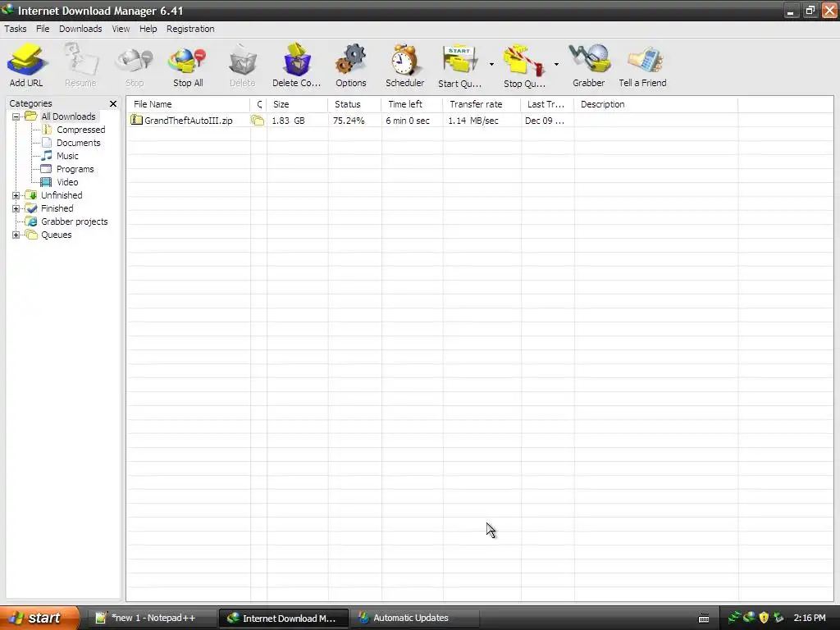840x630 pixels.
Task: Open Stop Queue dropdown arrow
Action: pos(556,65)
